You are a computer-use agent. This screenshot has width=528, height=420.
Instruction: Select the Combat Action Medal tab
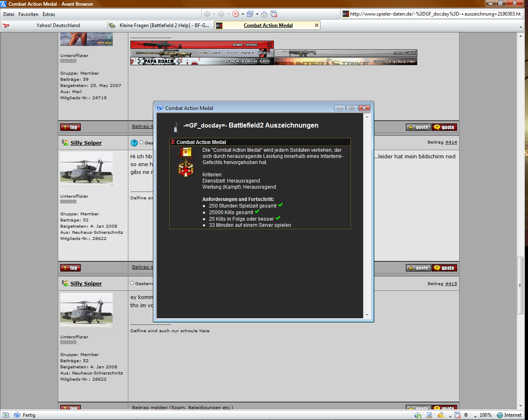pyautogui.click(x=268, y=25)
